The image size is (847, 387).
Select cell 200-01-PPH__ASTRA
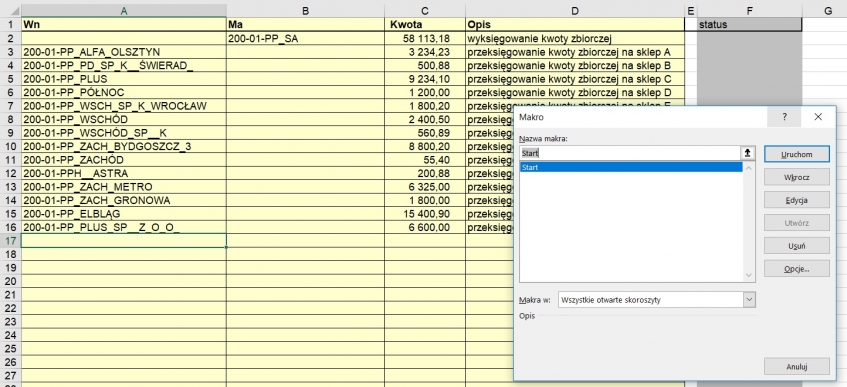click(x=124, y=174)
